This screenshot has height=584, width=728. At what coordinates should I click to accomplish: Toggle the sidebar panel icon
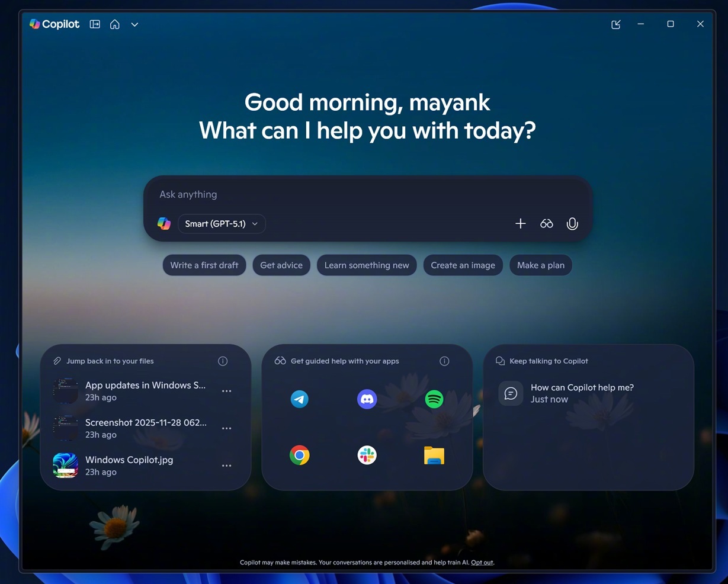[x=95, y=24]
